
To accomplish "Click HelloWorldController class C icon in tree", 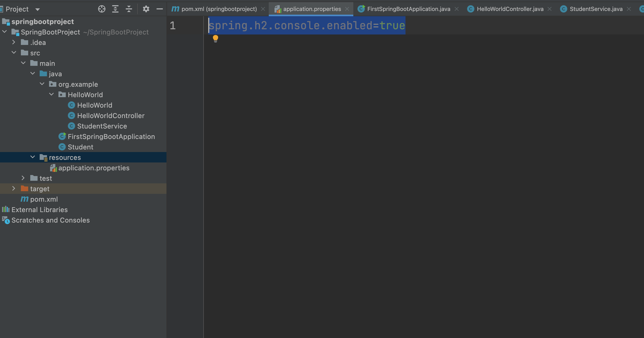I will point(71,115).
